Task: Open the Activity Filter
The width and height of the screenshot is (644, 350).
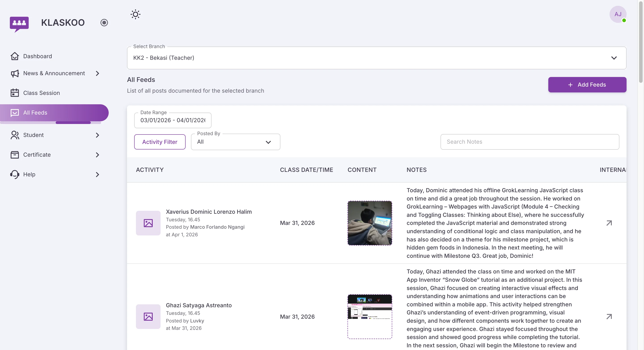Action: [x=159, y=142]
